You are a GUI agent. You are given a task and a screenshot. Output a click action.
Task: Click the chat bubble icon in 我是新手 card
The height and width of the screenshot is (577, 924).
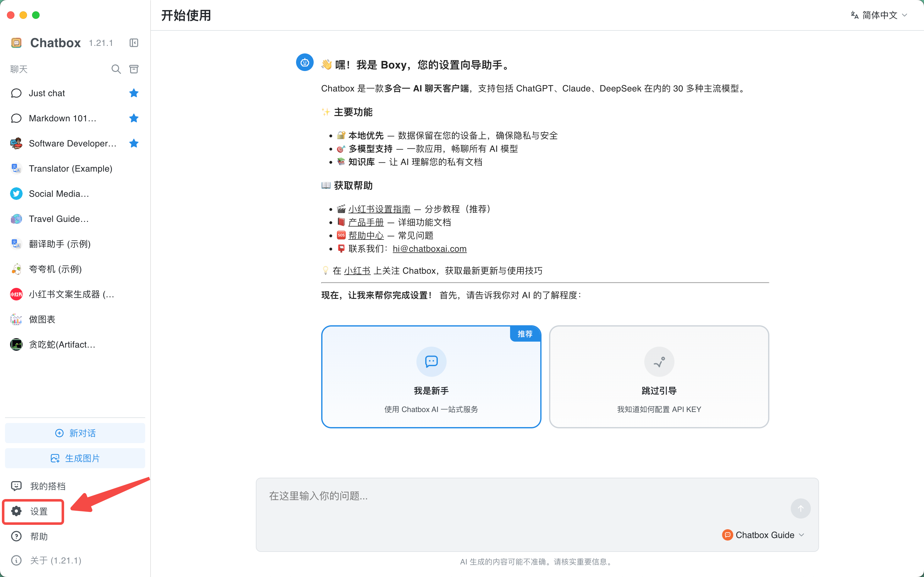[431, 362]
